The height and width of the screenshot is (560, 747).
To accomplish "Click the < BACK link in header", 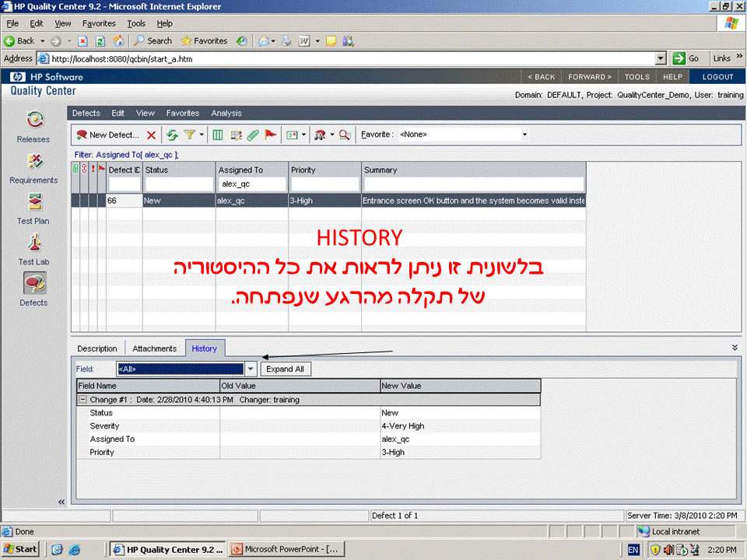I will 542,77.
